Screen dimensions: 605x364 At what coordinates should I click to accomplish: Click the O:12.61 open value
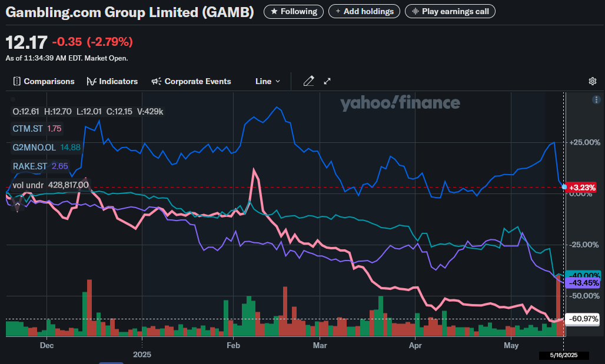26,112
